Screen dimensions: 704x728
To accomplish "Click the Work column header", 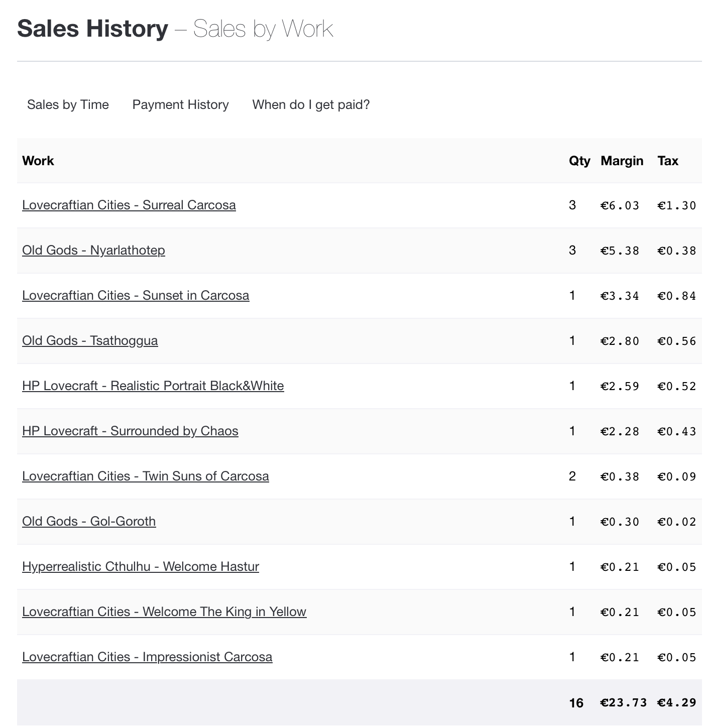I will 38,161.
